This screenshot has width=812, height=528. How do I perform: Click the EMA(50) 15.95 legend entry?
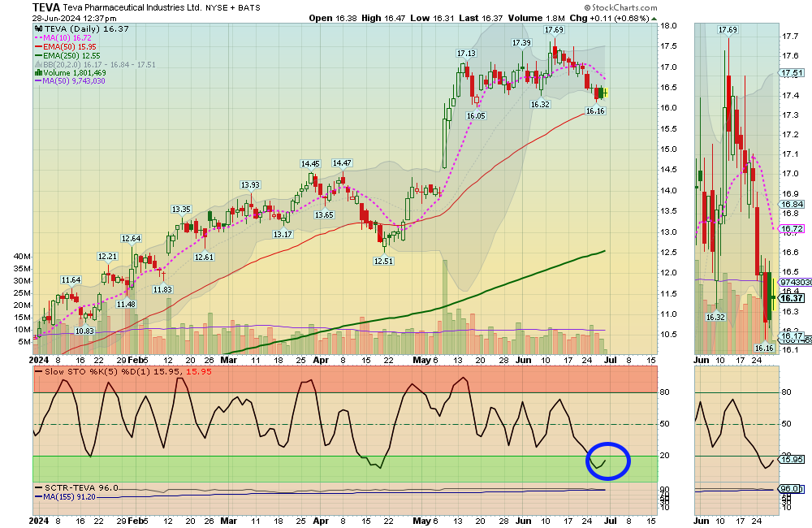(70, 46)
